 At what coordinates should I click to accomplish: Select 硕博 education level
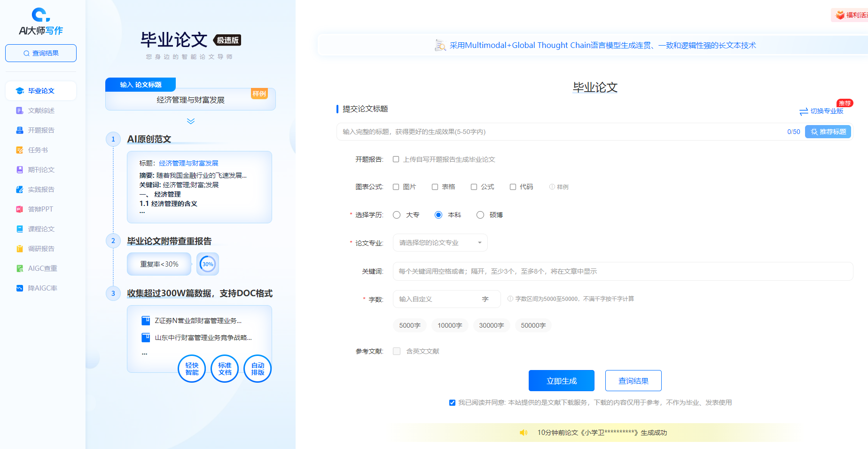(x=480, y=215)
